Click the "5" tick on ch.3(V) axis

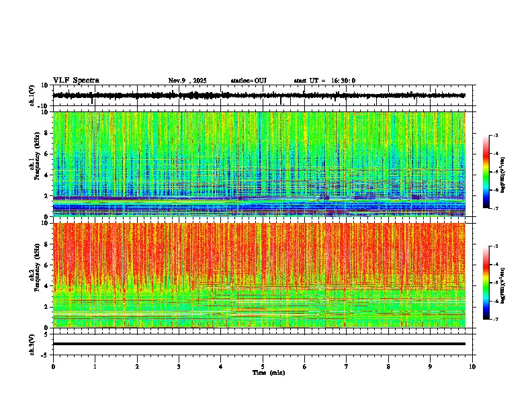[46, 334]
